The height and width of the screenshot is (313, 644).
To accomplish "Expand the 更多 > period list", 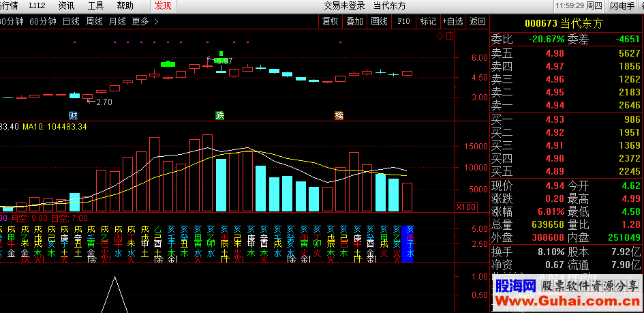I will 145,22.
